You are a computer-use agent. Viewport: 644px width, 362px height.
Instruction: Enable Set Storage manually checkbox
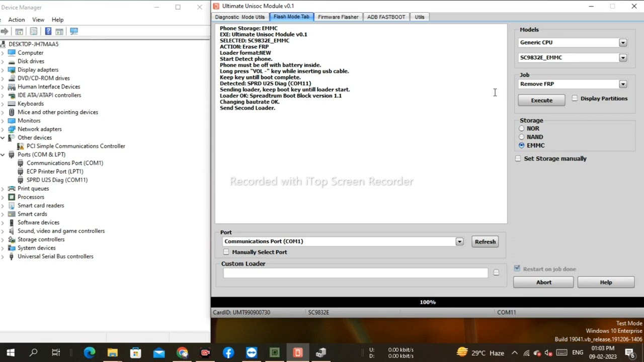click(x=518, y=158)
